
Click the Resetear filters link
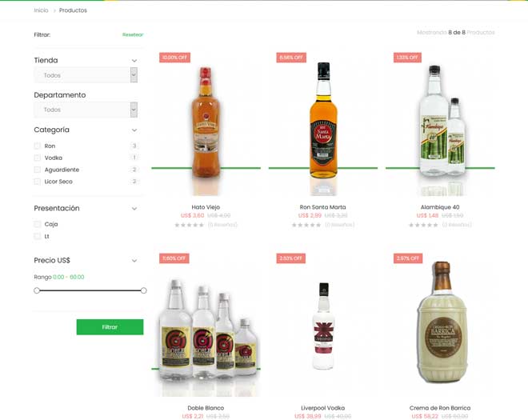click(x=133, y=34)
